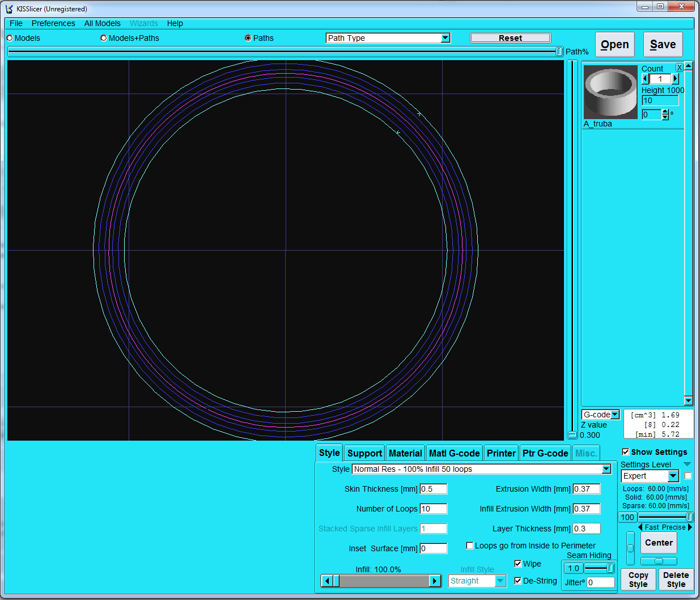Click the Save button

click(663, 45)
